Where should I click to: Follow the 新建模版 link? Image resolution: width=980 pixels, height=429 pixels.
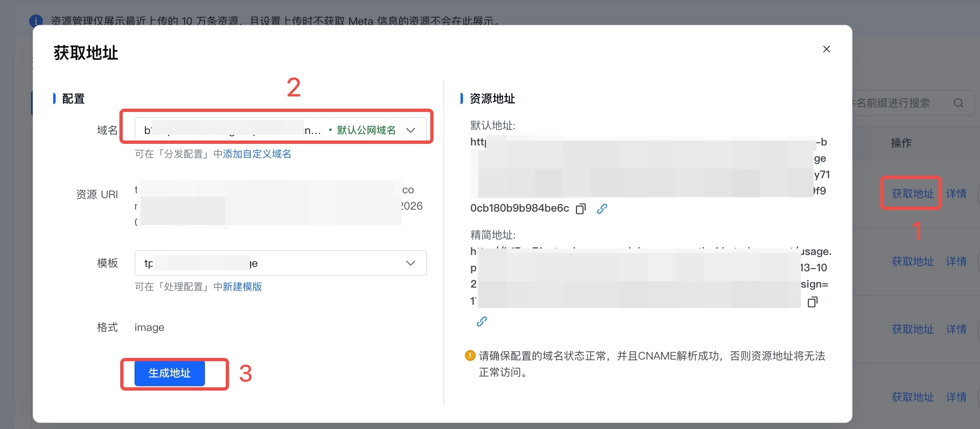242,287
